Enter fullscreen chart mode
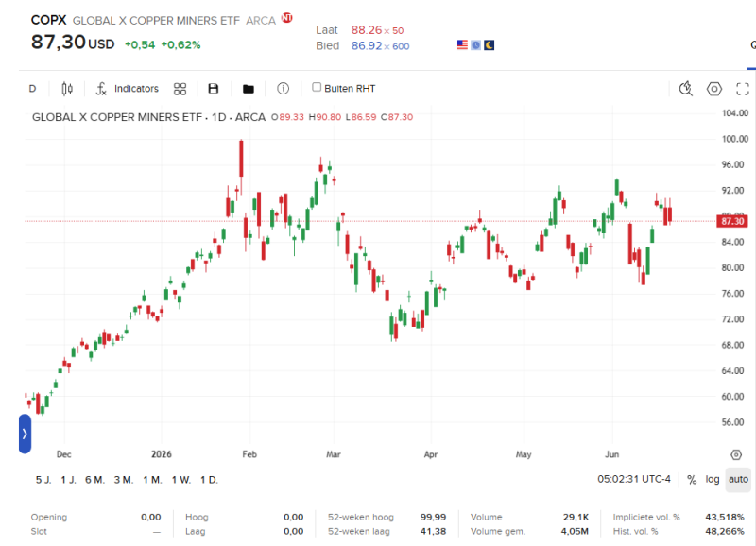The height and width of the screenshot is (546, 756). [743, 89]
